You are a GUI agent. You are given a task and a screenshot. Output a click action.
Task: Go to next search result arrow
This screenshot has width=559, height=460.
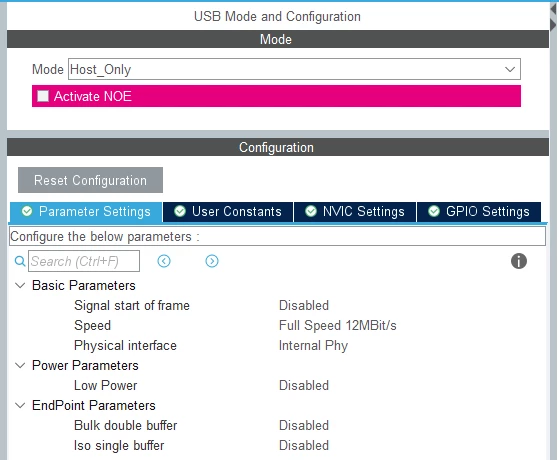(212, 261)
